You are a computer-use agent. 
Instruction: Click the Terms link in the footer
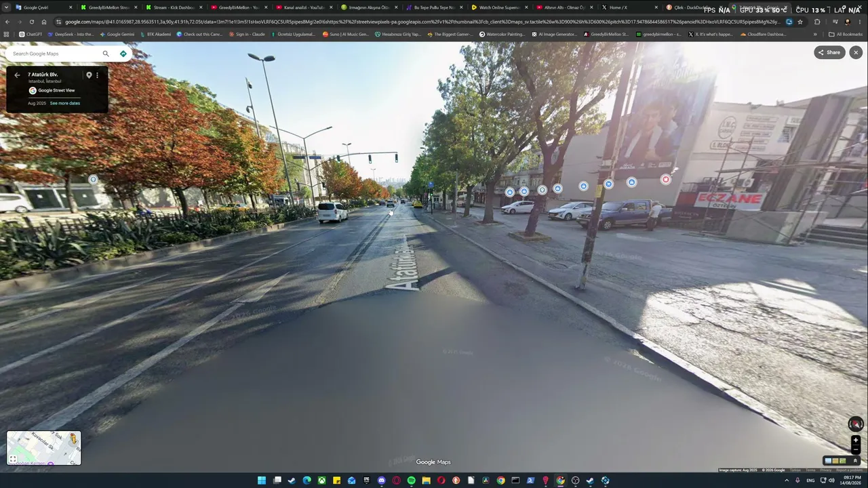tap(810, 470)
